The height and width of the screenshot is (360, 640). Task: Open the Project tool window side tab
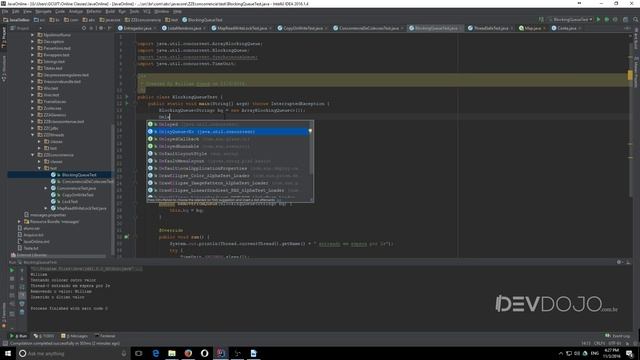4,38
